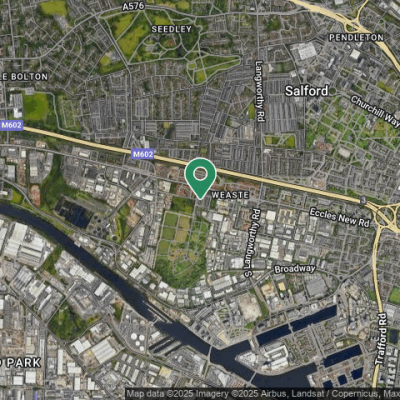400x400 pixels.
Task: Click the Eccles New Rd label
Action: click(x=340, y=218)
